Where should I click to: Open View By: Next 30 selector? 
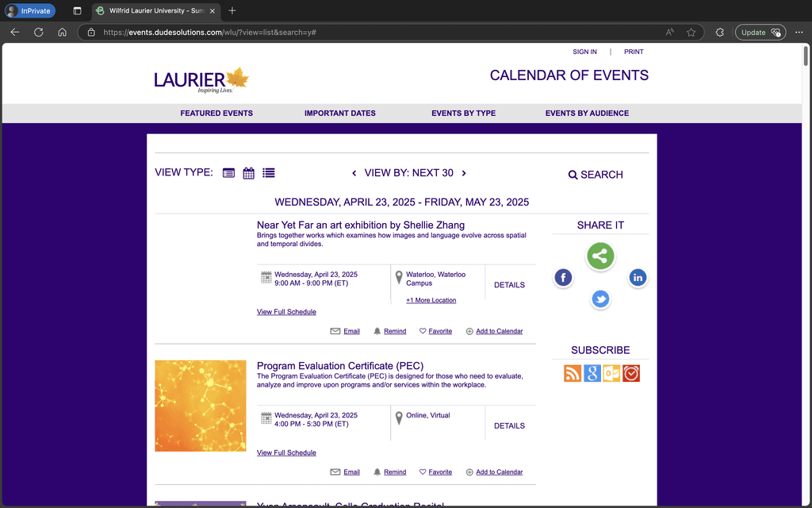[x=408, y=173]
